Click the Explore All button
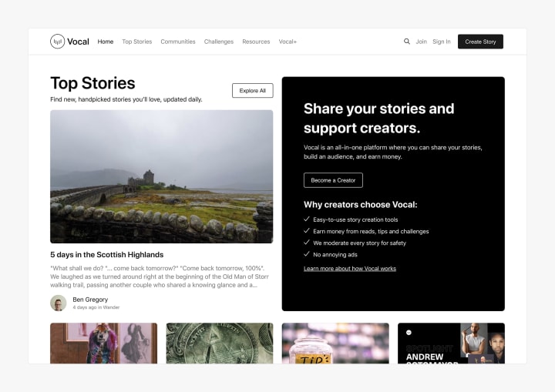Image resolution: width=555 pixels, height=392 pixels. (253, 91)
